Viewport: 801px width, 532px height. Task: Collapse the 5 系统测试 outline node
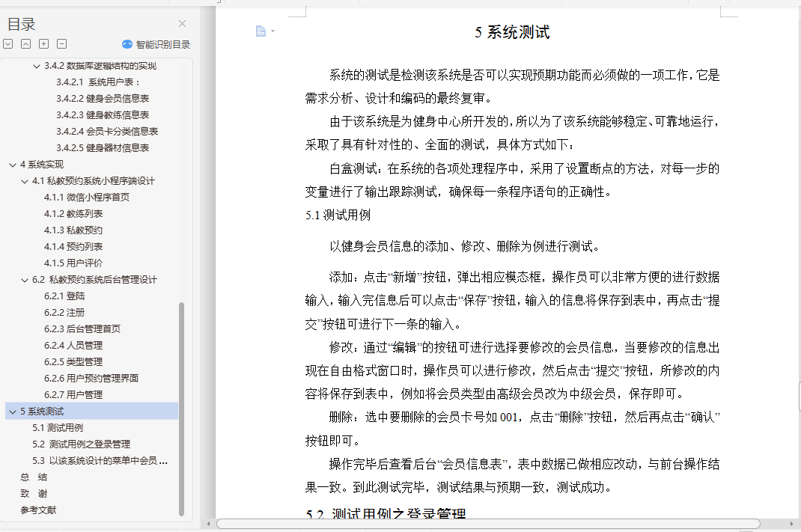(x=13, y=412)
